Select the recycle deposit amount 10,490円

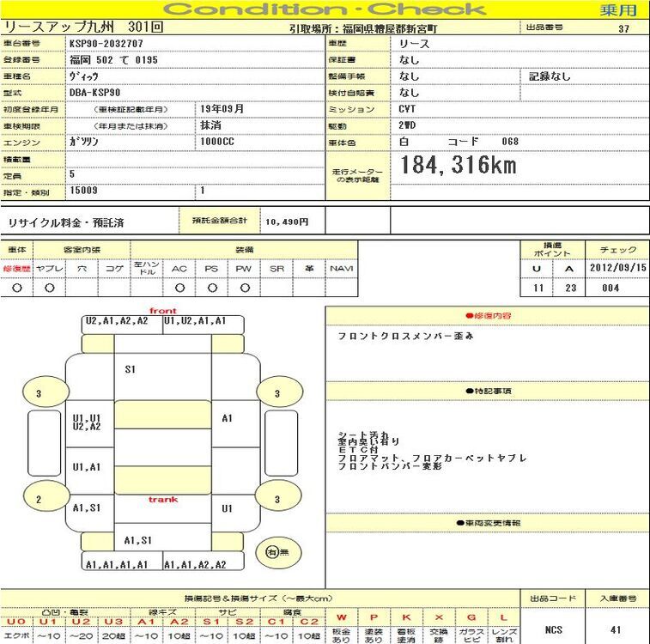pyautogui.click(x=287, y=222)
